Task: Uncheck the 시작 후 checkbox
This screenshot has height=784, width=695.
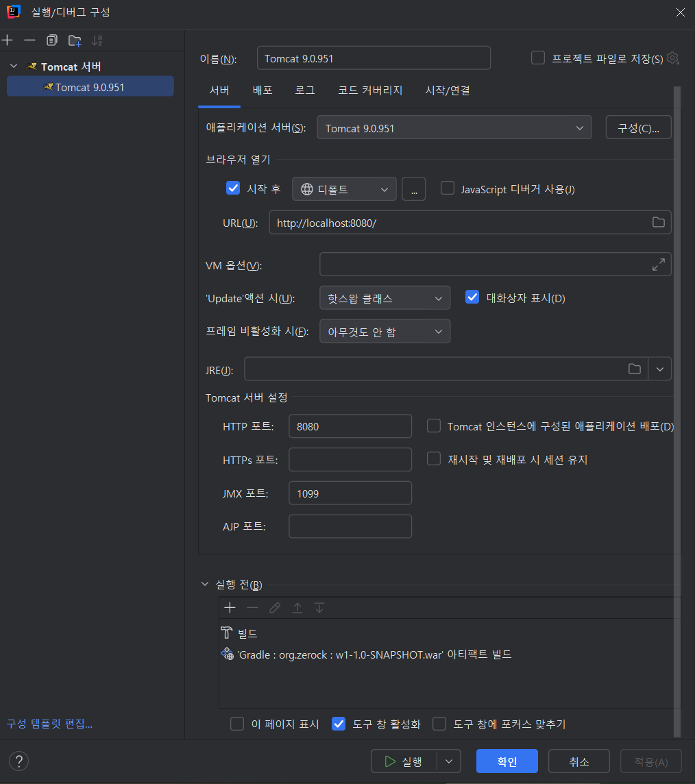Action: tap(233, 188)
